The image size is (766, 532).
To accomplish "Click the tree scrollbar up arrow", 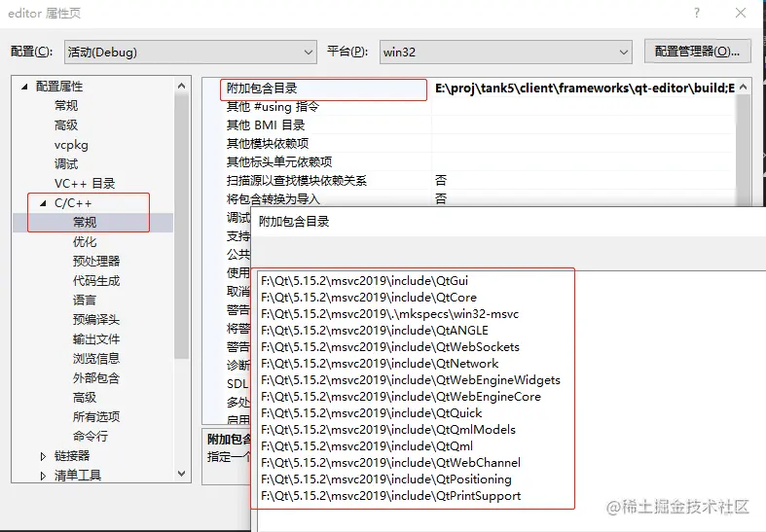I will click(x=181, y=86).
